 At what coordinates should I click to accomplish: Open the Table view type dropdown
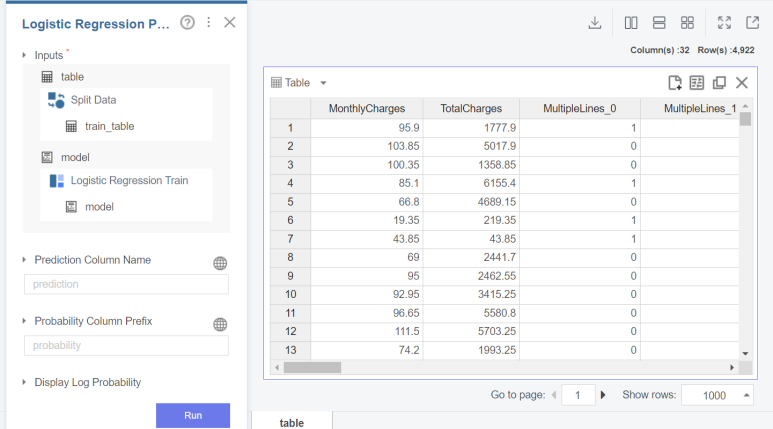pos(323,83)
